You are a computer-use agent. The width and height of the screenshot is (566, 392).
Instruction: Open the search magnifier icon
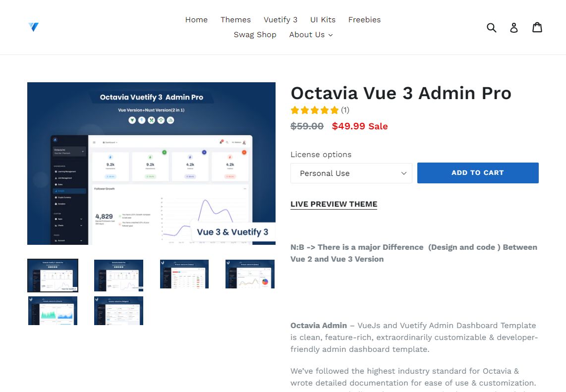click(x=491, y=27)
